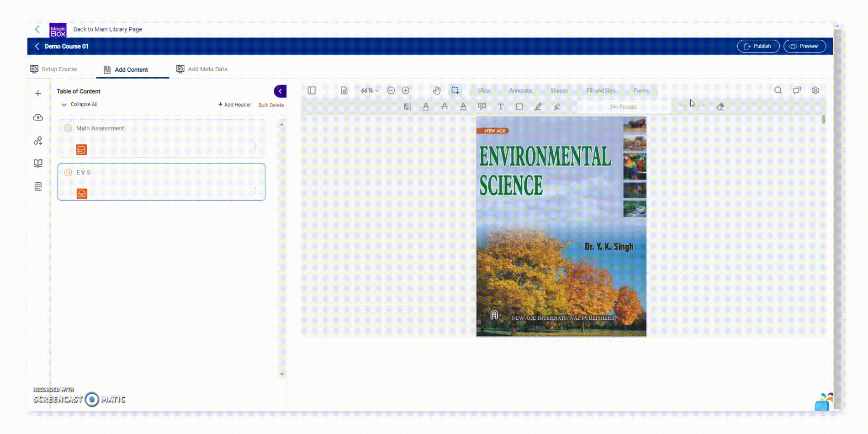The width and height of the screenshot is (868, 434).
Task: Click the table of content scrollbar up arrow
Action: pyautogui.click(x=281, y=124)
